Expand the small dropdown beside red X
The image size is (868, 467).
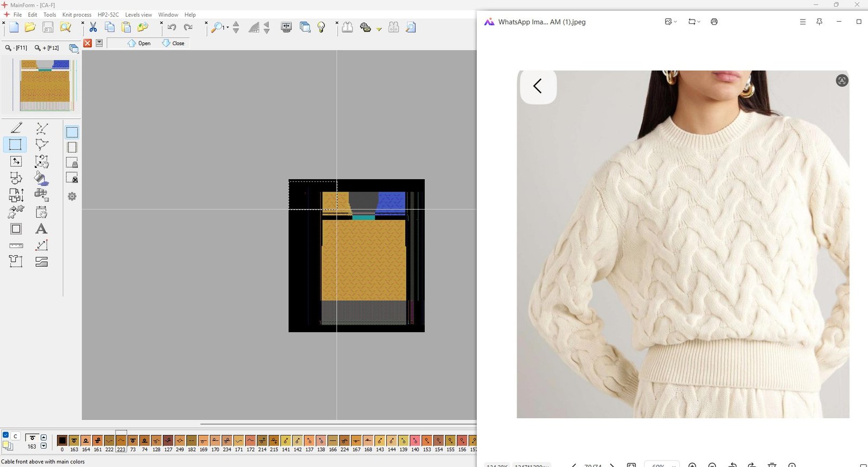tap(99, 43)
